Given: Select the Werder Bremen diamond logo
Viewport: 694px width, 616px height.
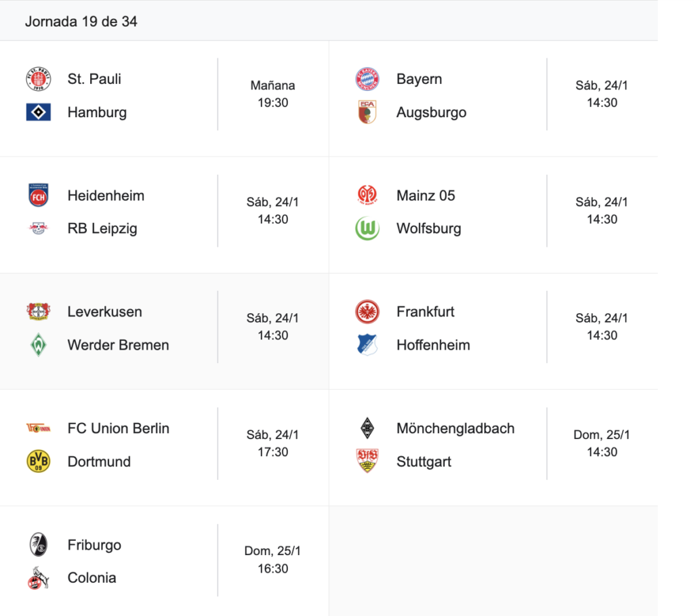Looking at the screenshot, I should (39, 345).
